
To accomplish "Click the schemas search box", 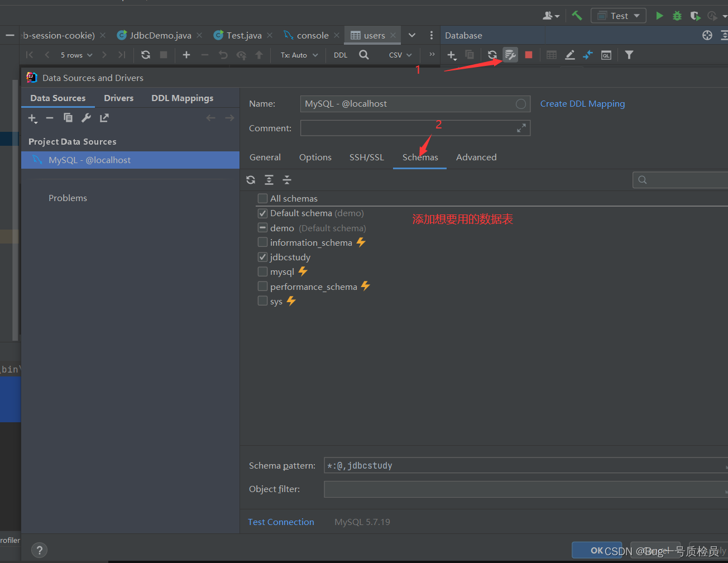I will tap(680, 179).
